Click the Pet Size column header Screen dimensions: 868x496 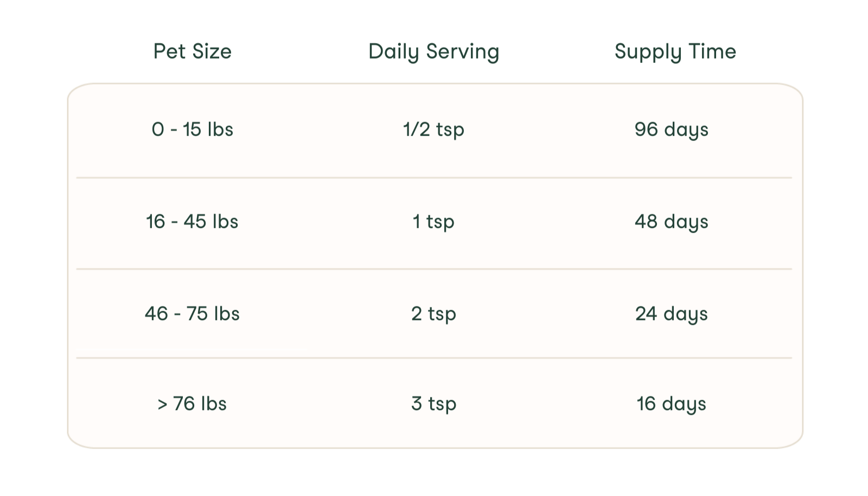[x=193, y=51]
